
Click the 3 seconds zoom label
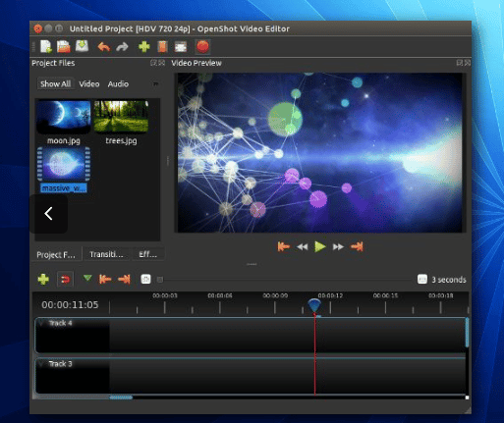click(x=449, y=280)
